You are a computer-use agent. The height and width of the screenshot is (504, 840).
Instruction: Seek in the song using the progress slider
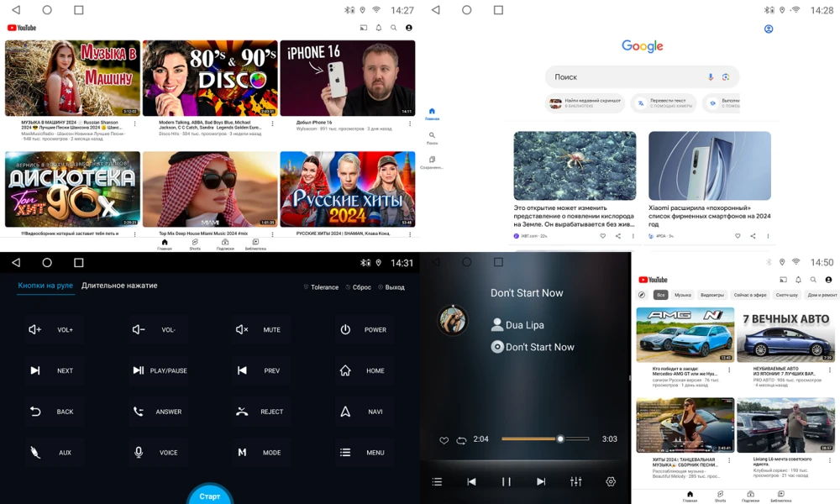point(545,438)
